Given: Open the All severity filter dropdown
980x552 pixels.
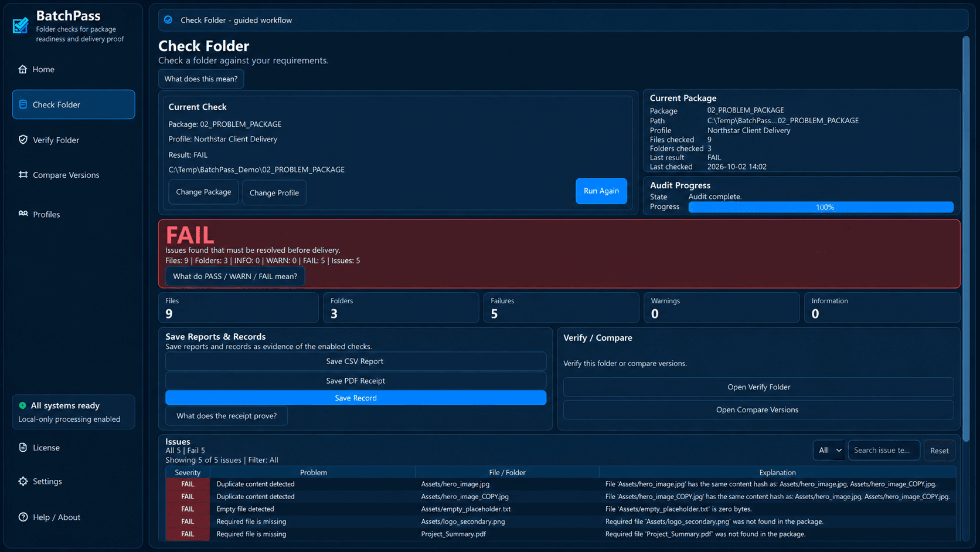Looking at the screenshot, I should pyautogui.click(x=829, y=450).
